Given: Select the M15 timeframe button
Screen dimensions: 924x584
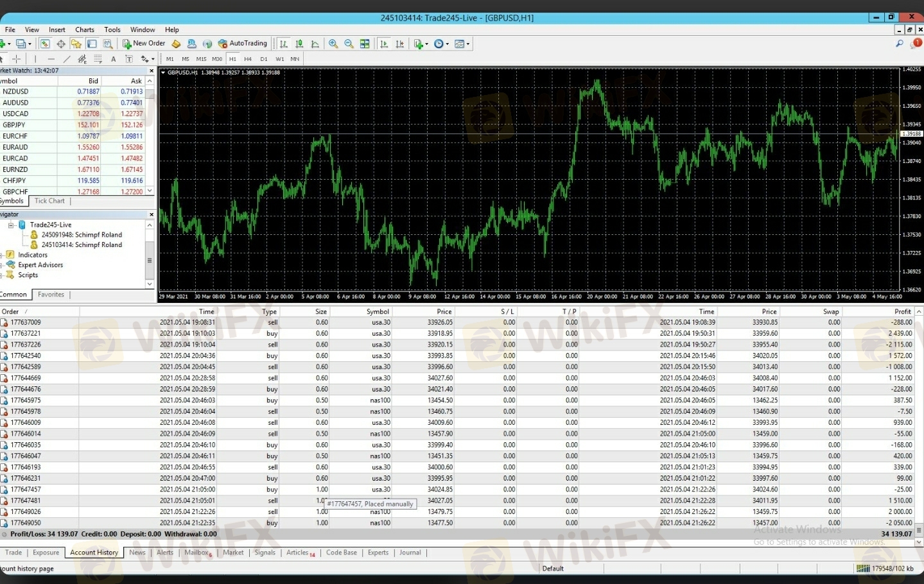Looking at the screenshot, I should coord(201,59).
